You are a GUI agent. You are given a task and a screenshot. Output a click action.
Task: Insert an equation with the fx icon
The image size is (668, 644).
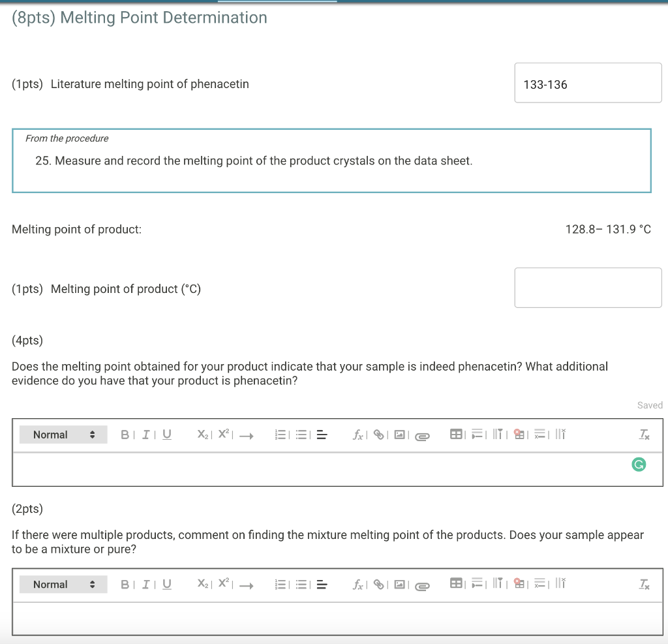[x=357, y=435]
